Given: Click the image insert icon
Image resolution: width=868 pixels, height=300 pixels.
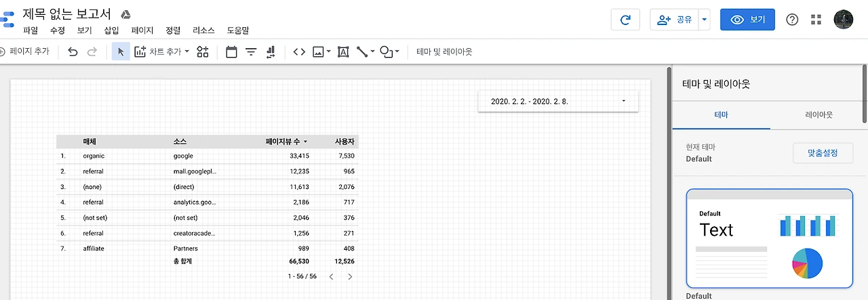Looking at the screenshot, I should click(x=318, y=51).
